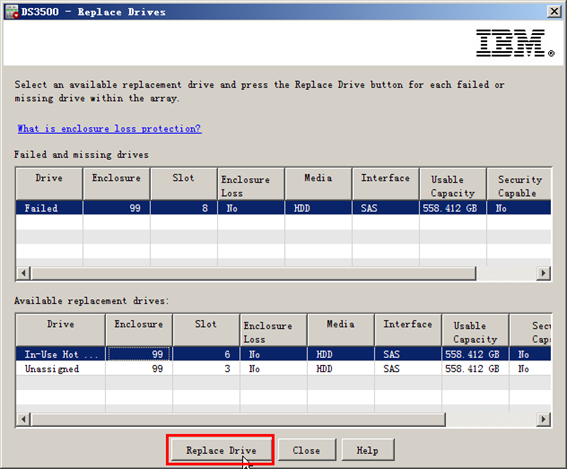The image size is (567, 469).
Task: Select the In-Use Hot spare drive row
Action: 283,354
